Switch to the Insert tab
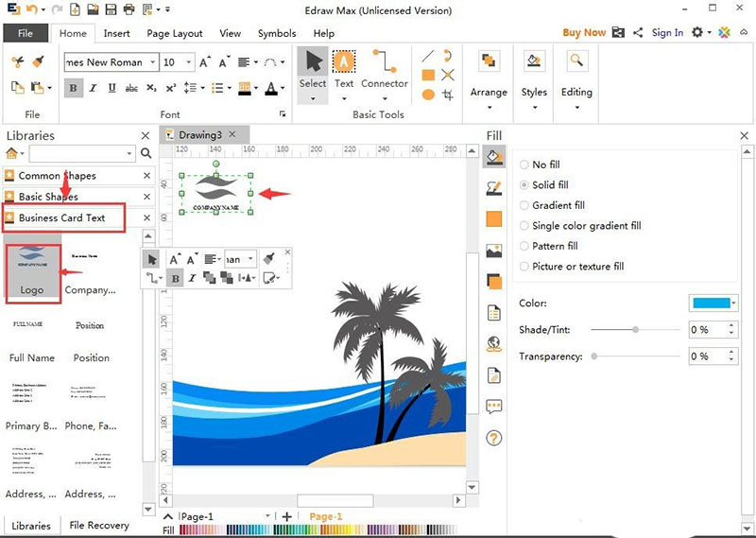Image resolution: width=756 pixels, height=538 pixels. 116,33
